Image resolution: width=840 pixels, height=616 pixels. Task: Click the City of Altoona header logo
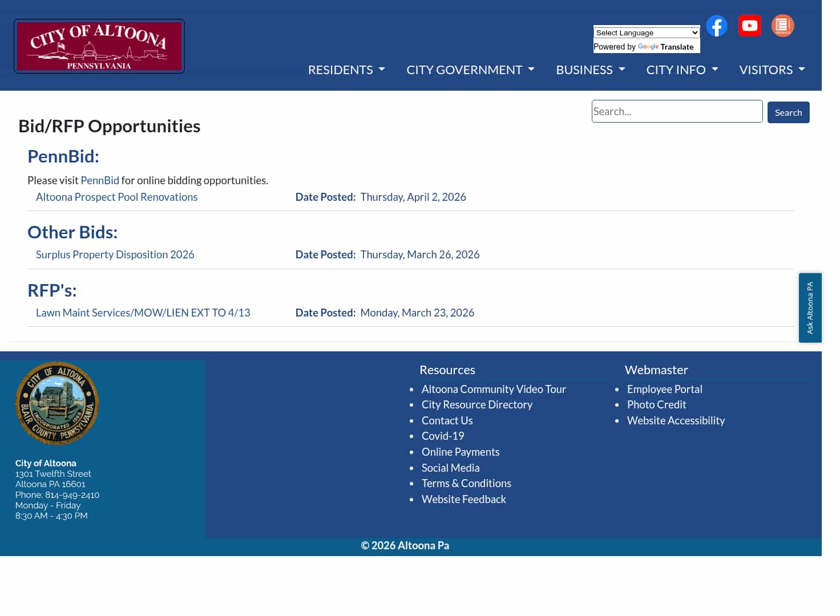tap(99, 46)
